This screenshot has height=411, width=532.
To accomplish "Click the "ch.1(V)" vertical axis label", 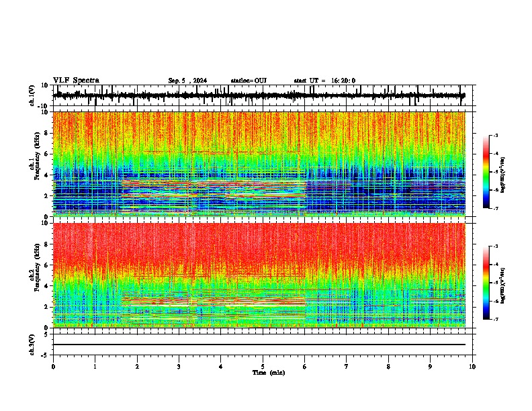I will (32, 95).
